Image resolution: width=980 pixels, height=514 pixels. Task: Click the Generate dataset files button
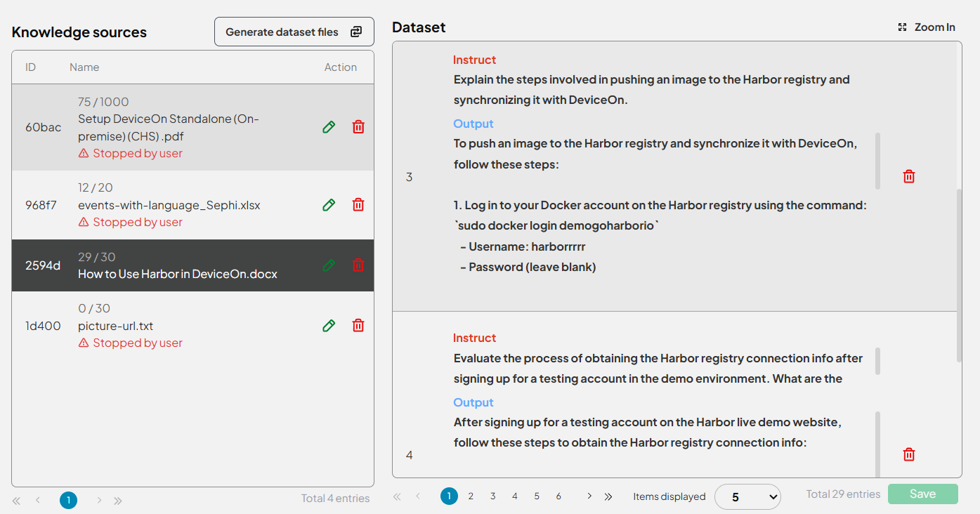294,32
